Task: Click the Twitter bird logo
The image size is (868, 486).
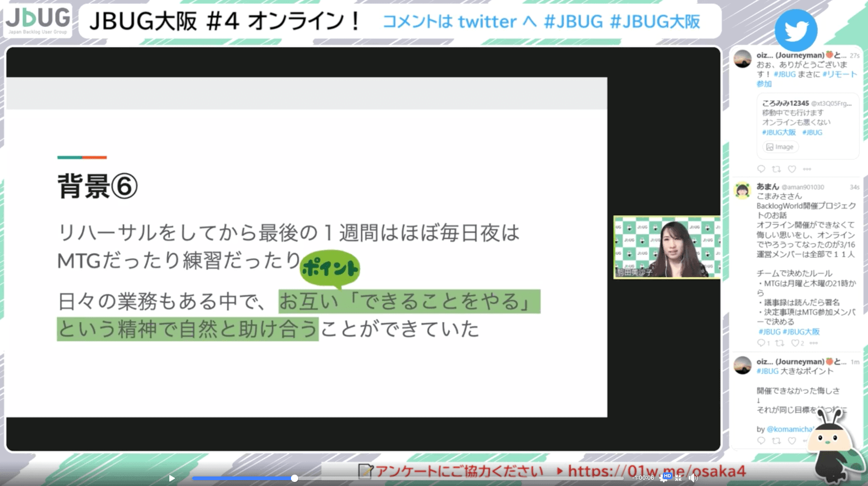Action: click(x=795, y=29)
